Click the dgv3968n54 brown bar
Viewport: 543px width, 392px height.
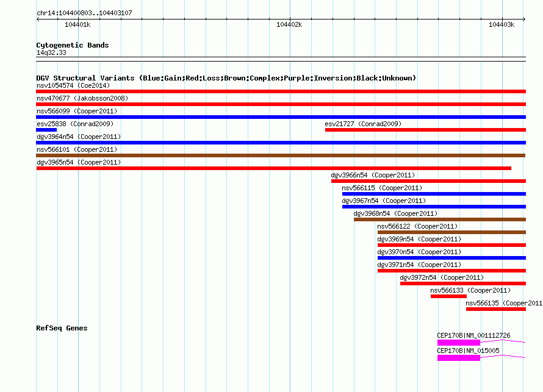coord(440,219)
